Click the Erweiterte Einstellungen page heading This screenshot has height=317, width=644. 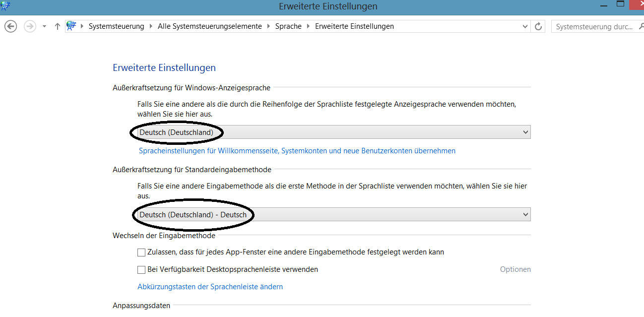[164, 67]
